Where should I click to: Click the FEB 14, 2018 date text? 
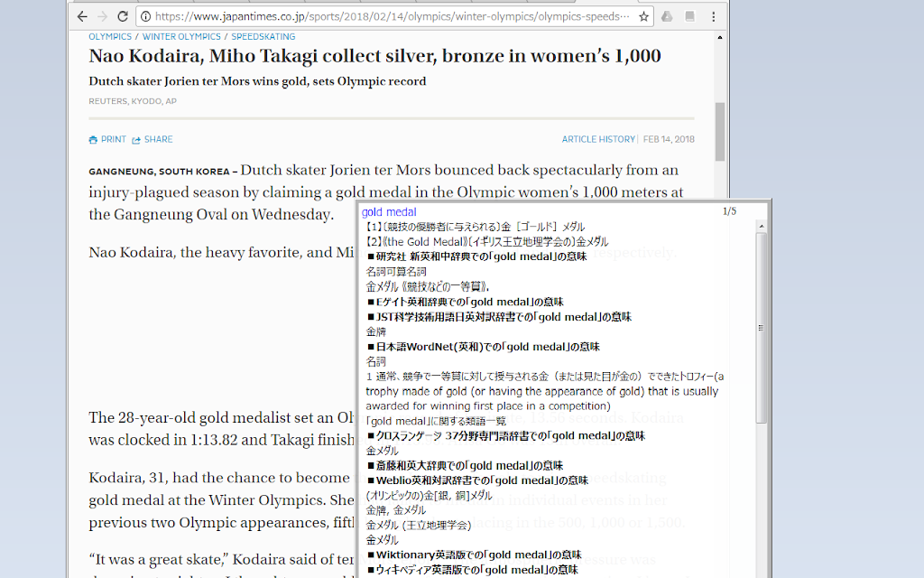[x=669, y=139]
